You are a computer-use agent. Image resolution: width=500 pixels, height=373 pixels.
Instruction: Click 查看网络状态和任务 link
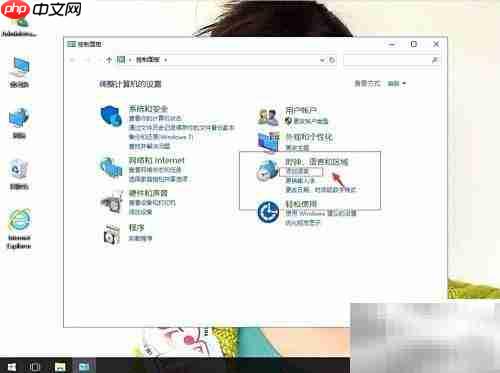tap(155, 170)
